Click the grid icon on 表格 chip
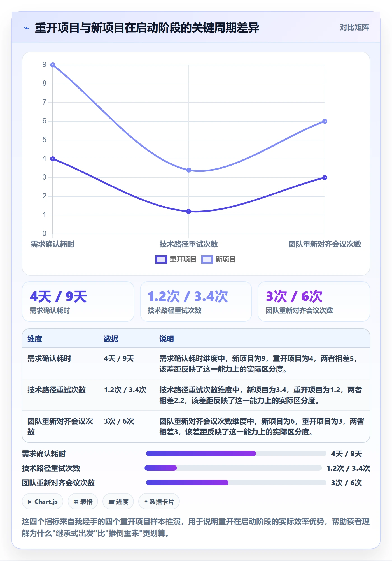The image size is (392, 561). (76, 502)
